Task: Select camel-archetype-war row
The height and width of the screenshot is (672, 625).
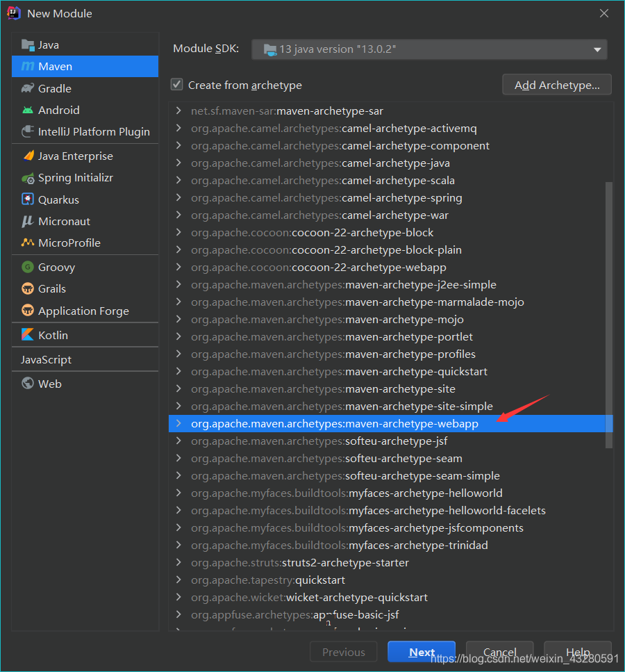Action: coord(391,215)
